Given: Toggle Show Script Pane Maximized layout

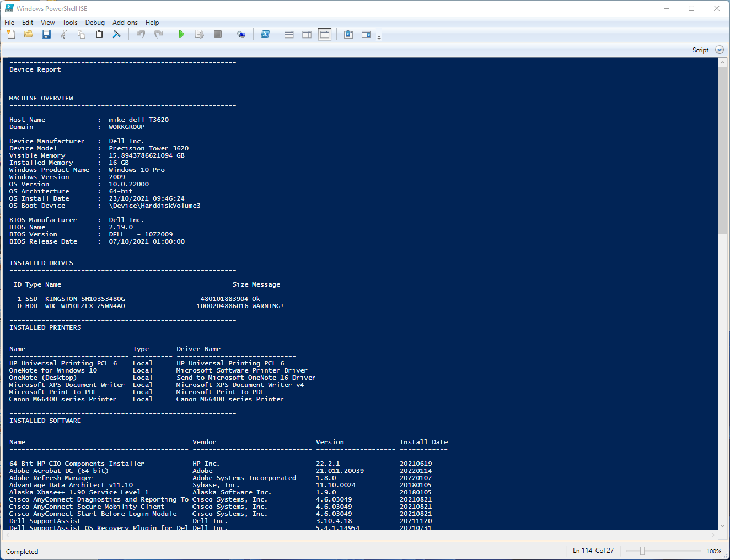Looking at the screenshot, I should tap(324, 34).
